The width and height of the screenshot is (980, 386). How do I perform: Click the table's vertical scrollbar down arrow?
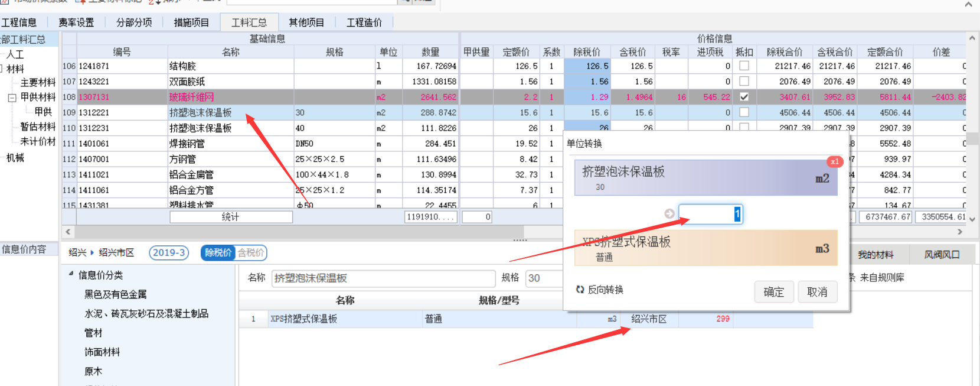[x=972, y=219]
